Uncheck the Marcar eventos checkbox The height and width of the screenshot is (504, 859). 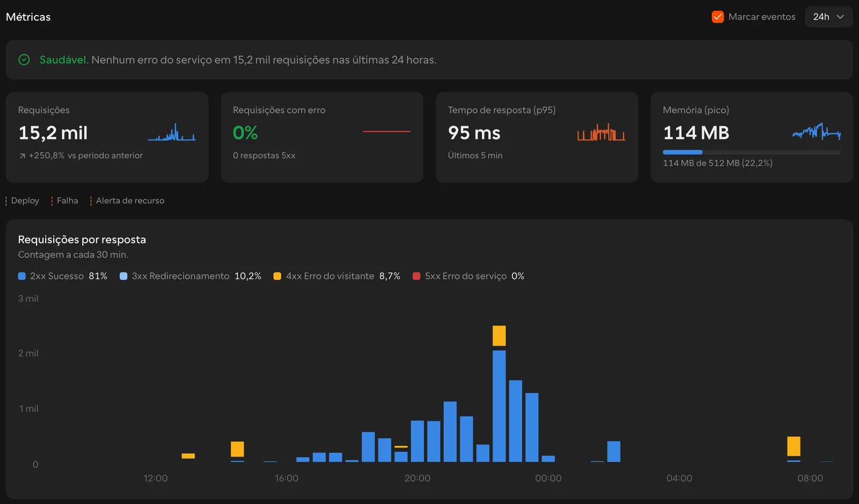point(717,17)
